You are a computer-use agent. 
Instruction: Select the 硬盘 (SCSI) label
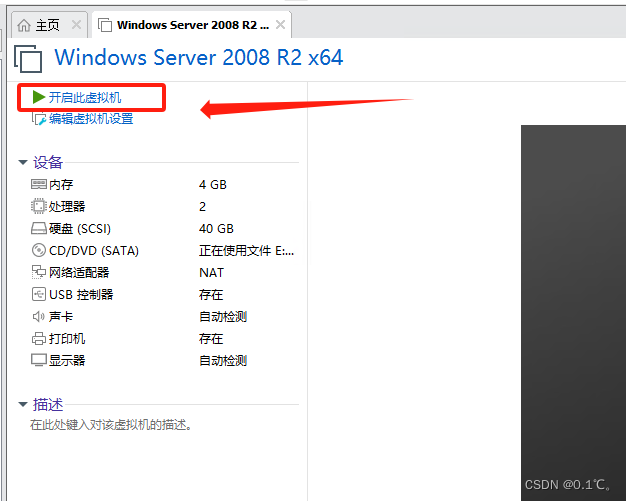pos(80,228)
